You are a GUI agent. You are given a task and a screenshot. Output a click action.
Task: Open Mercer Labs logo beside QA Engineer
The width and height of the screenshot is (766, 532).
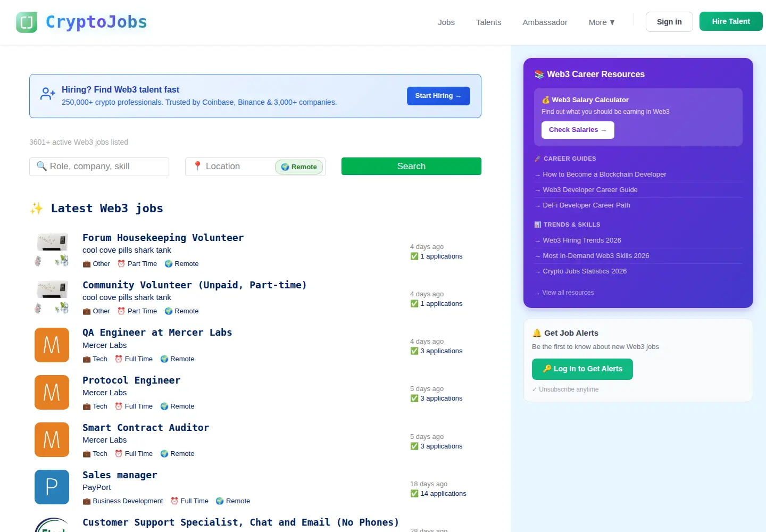(52, 345)
